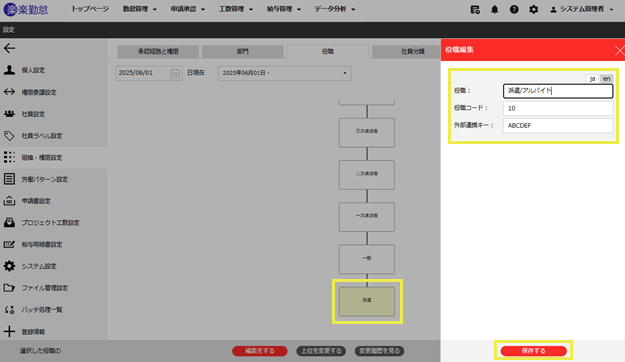Go back with the left arrow icon
The height and width of the screenshot is (362, 625).
10,48
